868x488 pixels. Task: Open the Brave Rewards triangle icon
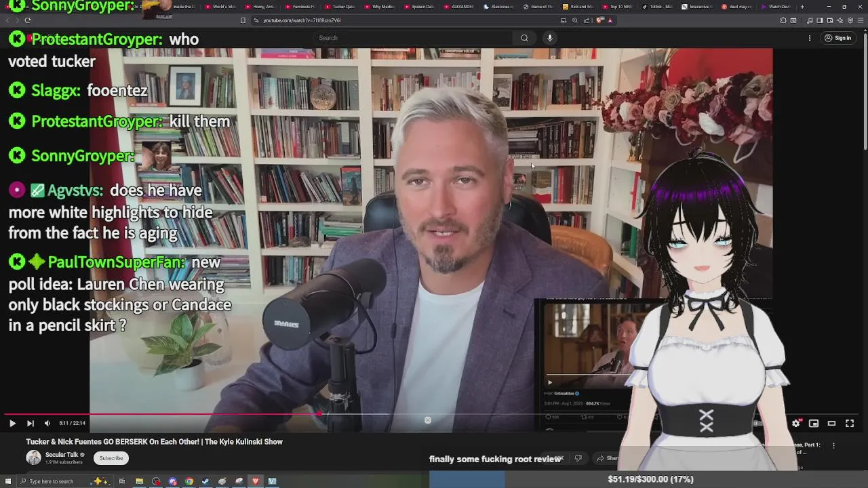click(610, 20)
